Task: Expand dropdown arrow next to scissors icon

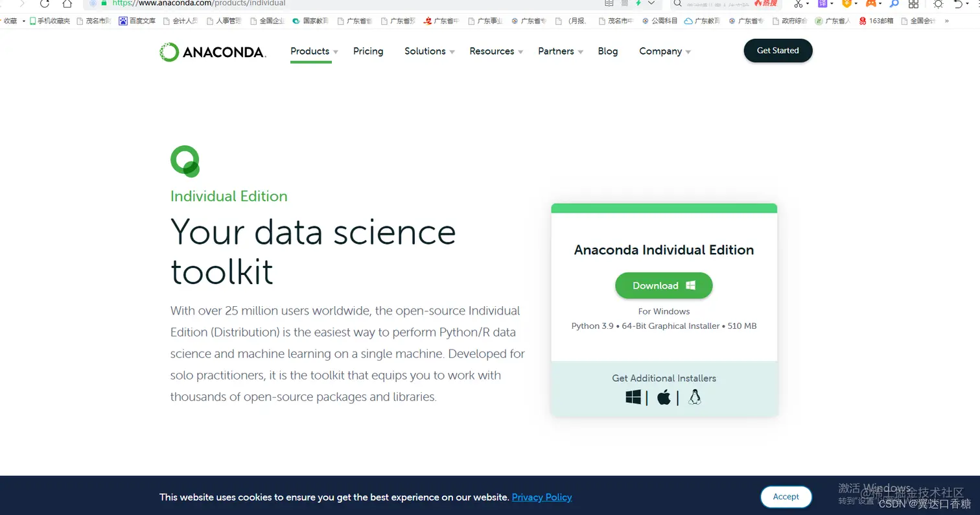Action: tap(808, 4)
